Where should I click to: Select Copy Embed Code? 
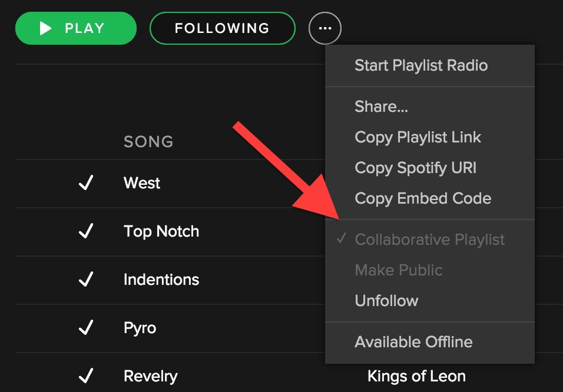[423, 198]
